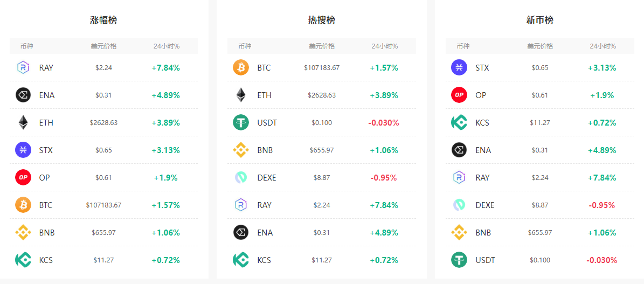Click the DEXE icon in 新币榜
Viewport: 644px width, 284px height.
pyautogui.click(x=459, y=205)
